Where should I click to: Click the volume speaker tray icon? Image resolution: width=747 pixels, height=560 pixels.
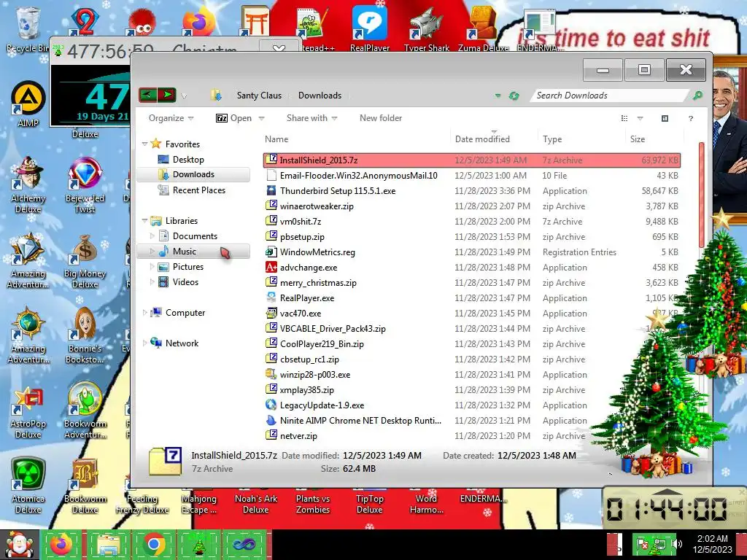[677, 543]
